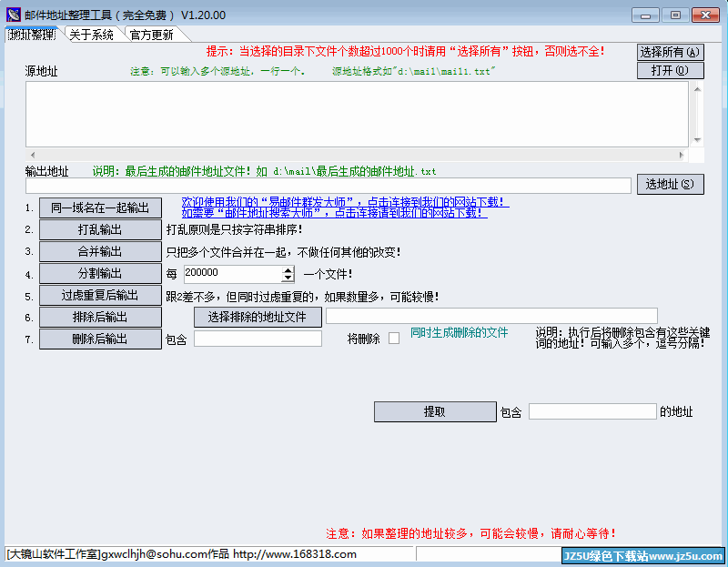Focus the 包含 keyword field for deletion
Screen dimensions: 728x567
tap(258, 339)
